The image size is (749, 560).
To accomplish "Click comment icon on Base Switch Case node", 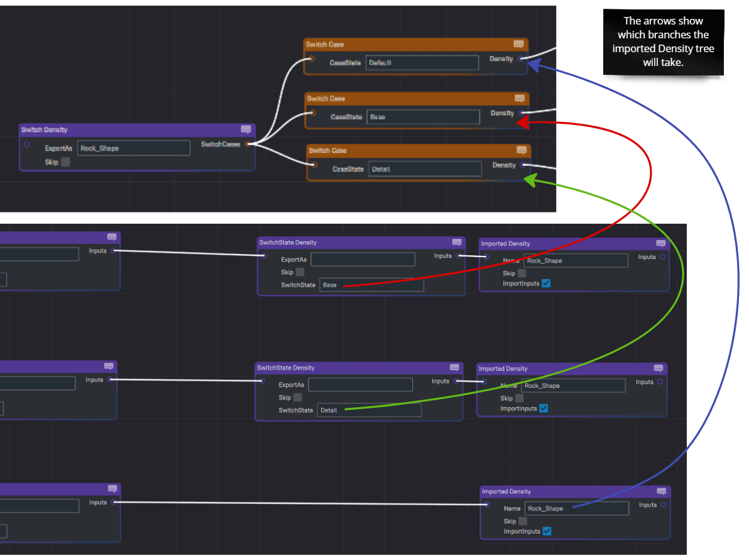I will [519, 99].
